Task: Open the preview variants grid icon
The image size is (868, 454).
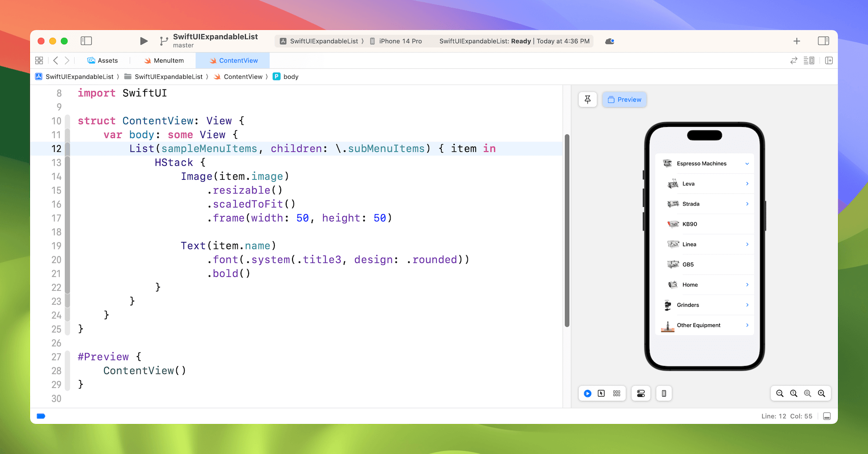Action: [617, 393]
